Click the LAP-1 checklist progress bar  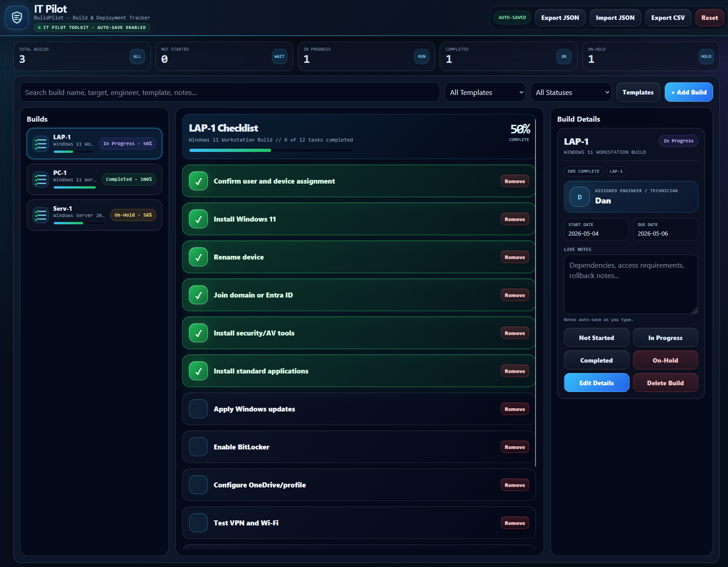(271, 150)
